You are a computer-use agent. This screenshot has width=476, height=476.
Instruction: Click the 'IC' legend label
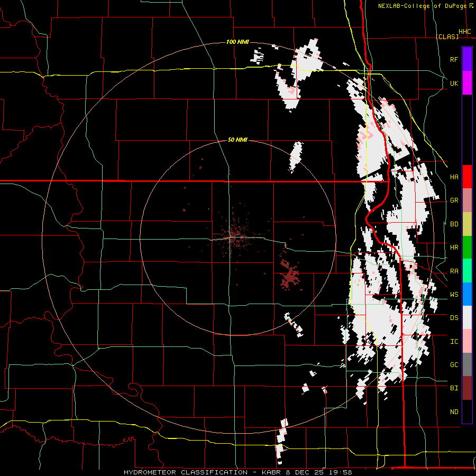click(x=454, y=342)
